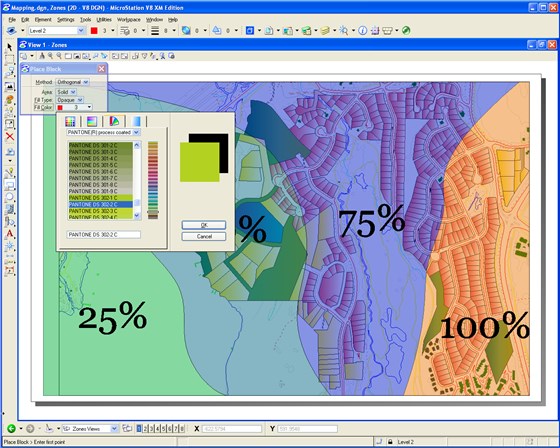Click the blue info icon in toolbar
Screen dimensions: 560x448
coord(362,31)
